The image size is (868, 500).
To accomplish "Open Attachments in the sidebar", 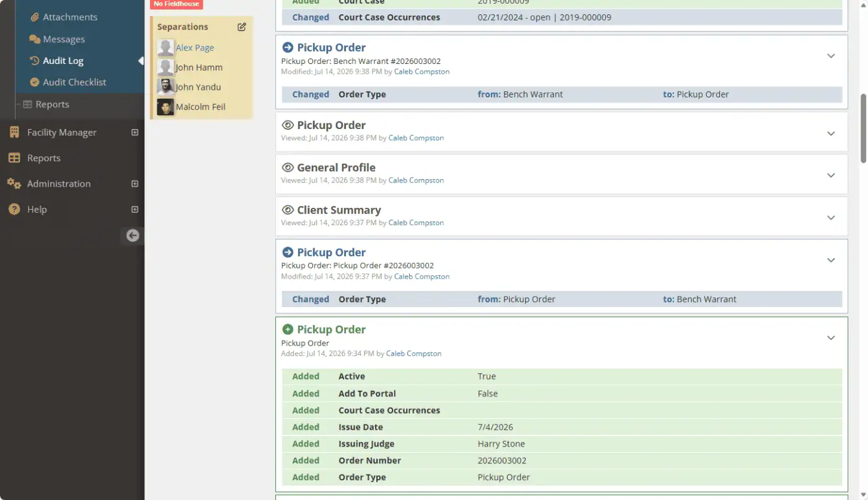I will [70, 17].
